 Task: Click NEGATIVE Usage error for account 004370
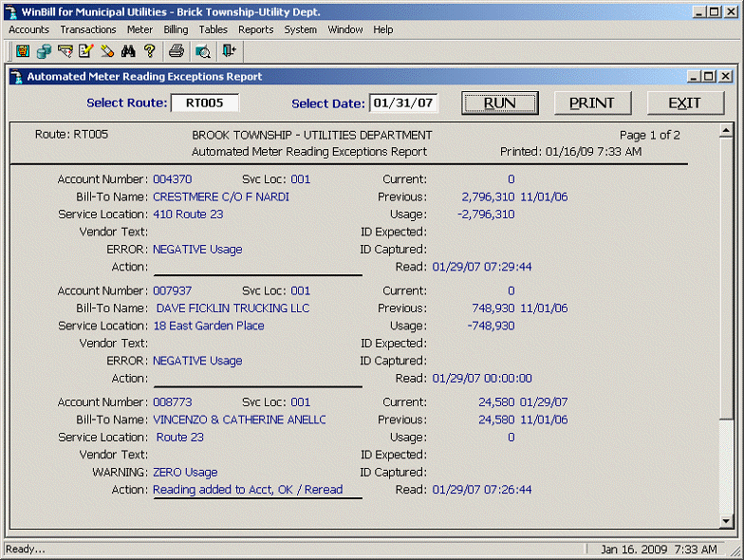tap(197, 249)
